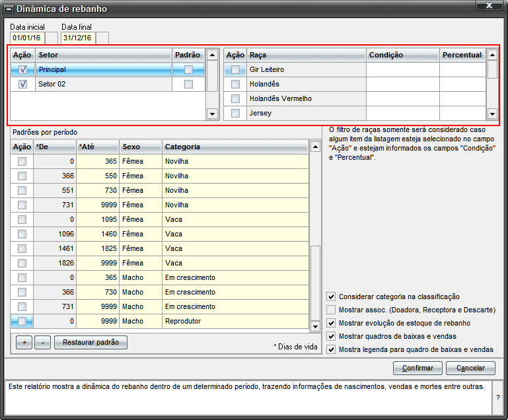Viewport: 508px width, 420px height.
Task: Click the question mark help icon
Action: coord(498,398)
